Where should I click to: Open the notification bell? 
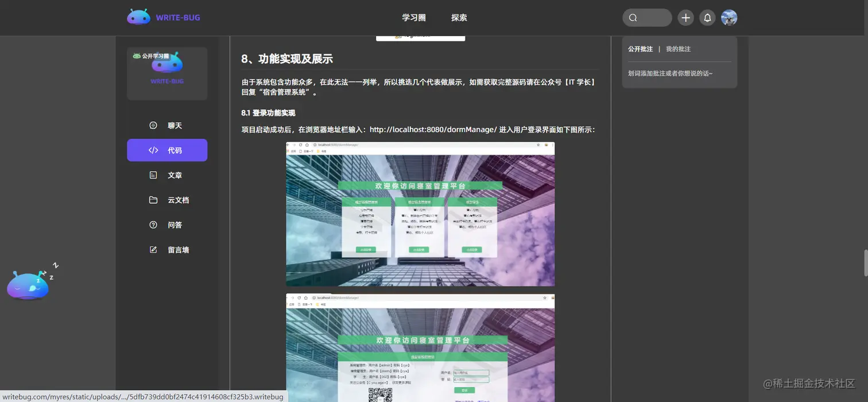click(x=707, y=18)
